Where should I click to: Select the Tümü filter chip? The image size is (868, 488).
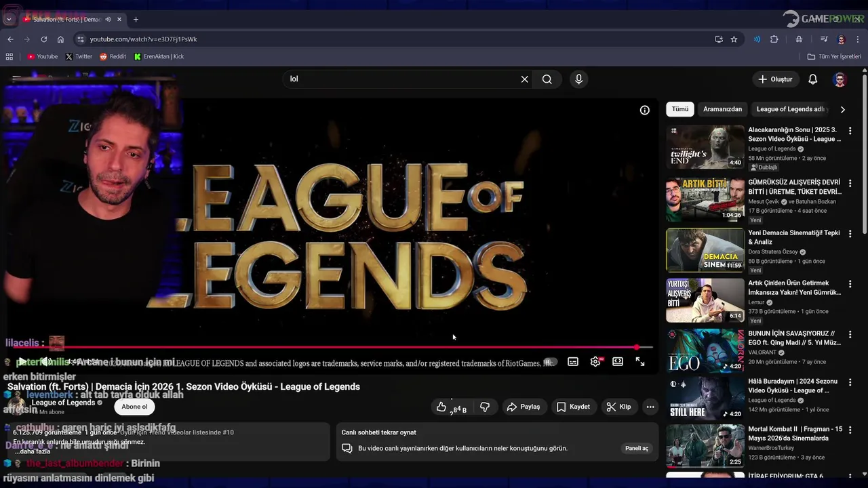(680, 109)
